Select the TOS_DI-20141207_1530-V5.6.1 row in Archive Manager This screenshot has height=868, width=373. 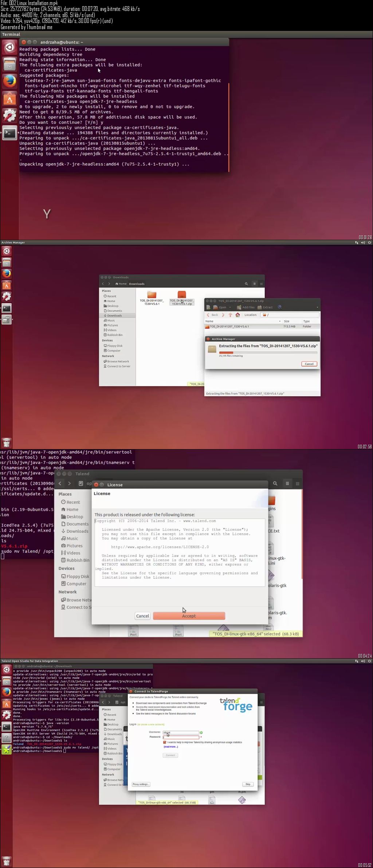pyautogui.click(x=262, y=326)
